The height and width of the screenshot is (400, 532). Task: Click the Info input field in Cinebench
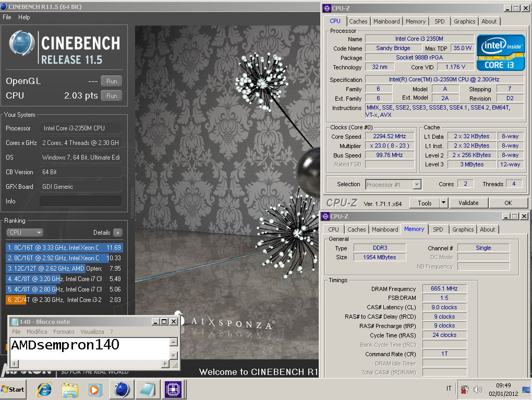click(x=81, y=201)
